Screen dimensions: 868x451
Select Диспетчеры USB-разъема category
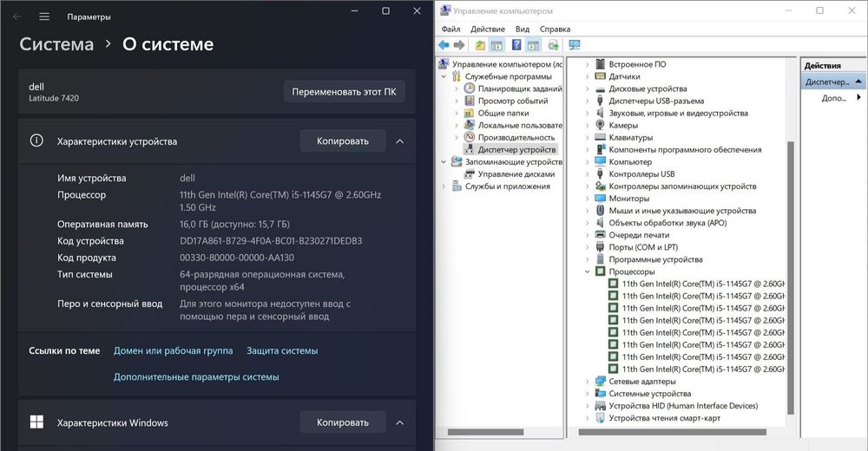point(656,101)
